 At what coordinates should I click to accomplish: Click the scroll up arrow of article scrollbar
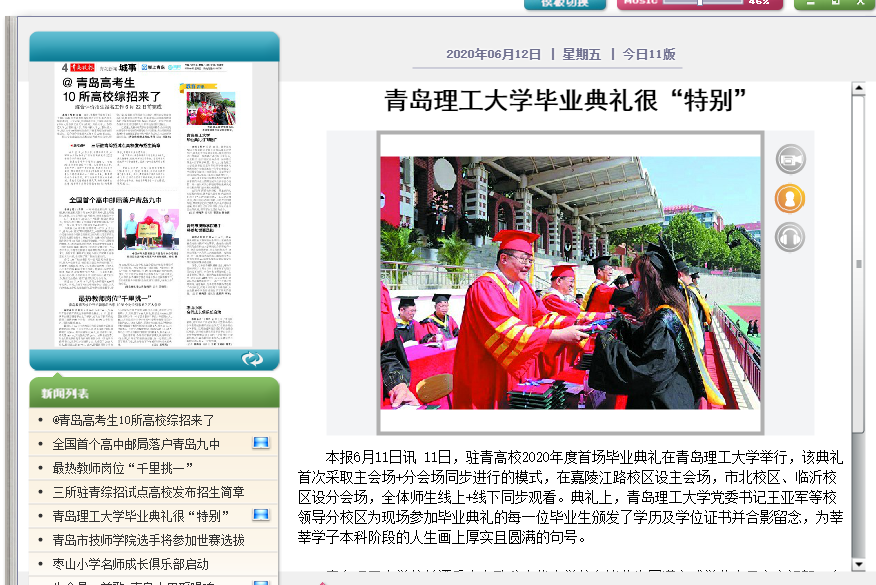coord(857,89)
